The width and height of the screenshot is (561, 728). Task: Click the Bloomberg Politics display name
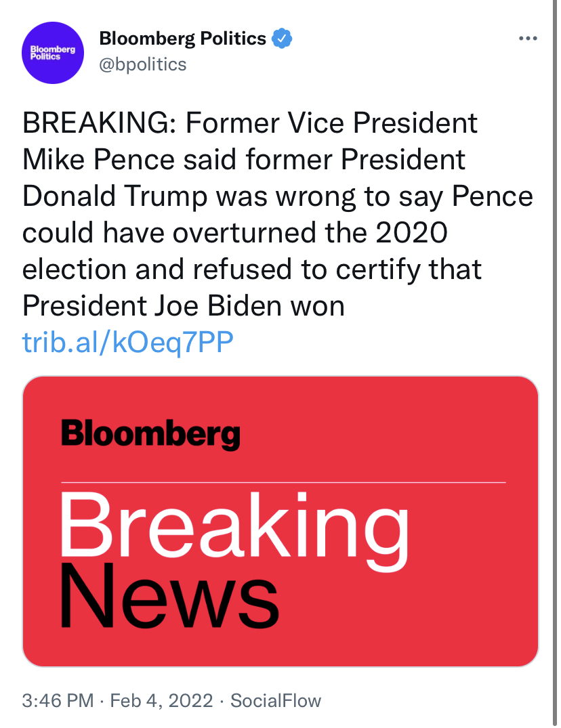[182, 39]
